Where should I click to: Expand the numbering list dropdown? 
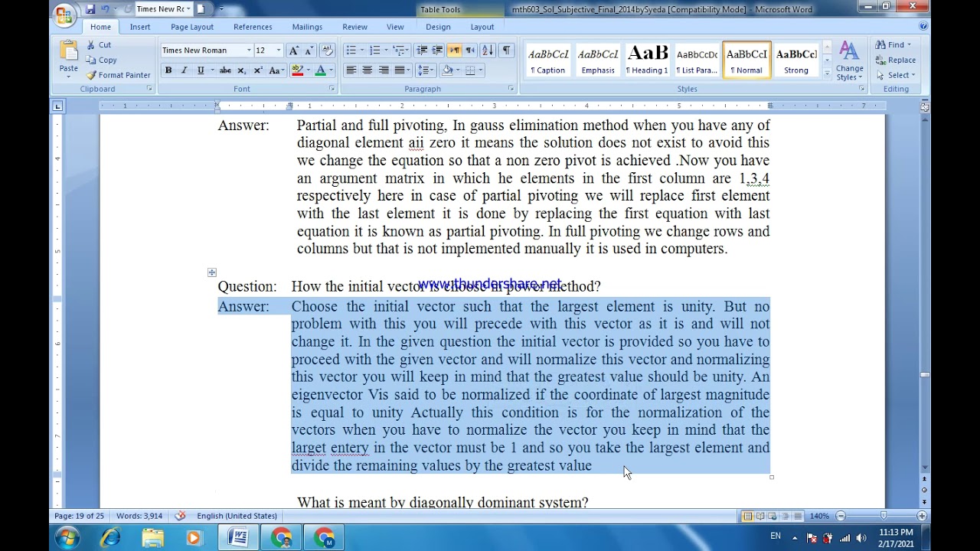pos(385,51)
